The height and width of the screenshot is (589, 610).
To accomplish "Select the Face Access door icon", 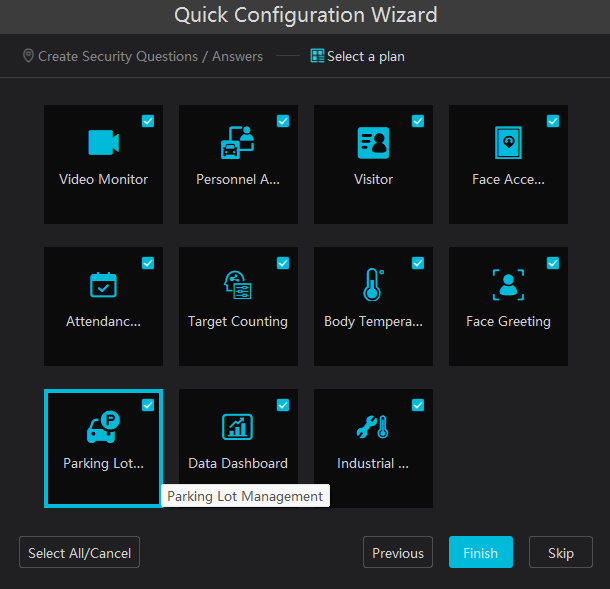I will pos(508,143).
